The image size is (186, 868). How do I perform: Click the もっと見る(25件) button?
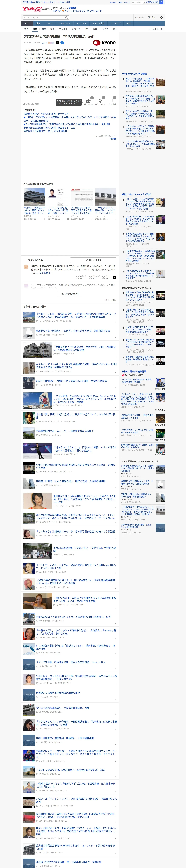[70, 294]
